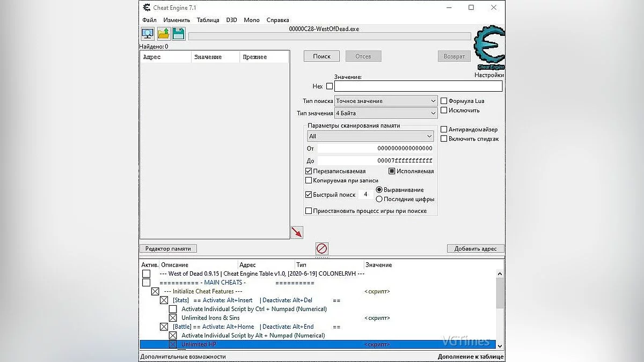The height and width of the screenshot is (362, 644).
Task: Uncheck the Перезаписываемая checkbox
Action: point(309,171)
